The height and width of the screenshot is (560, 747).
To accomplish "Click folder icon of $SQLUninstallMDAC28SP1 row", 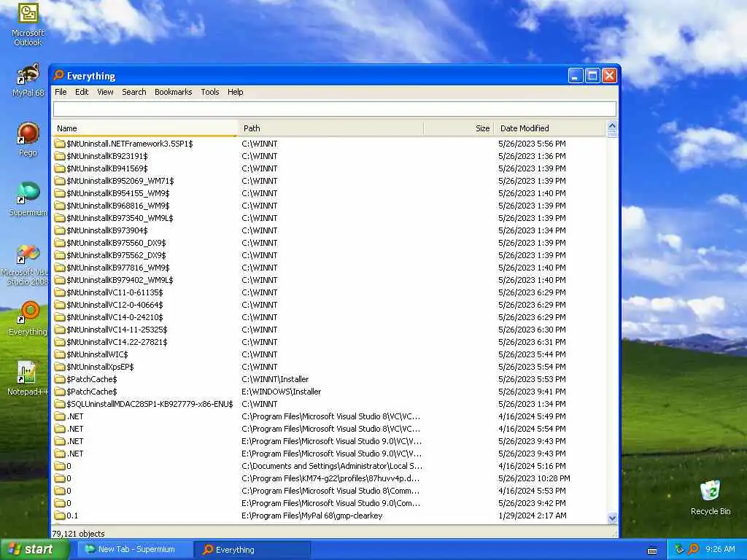I will click(60, 404).
